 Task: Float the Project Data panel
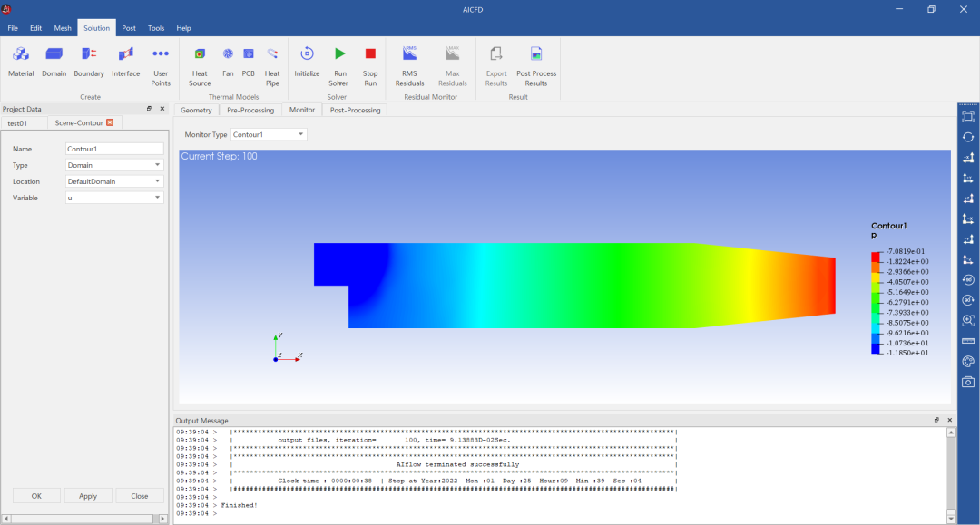point(150,109)
